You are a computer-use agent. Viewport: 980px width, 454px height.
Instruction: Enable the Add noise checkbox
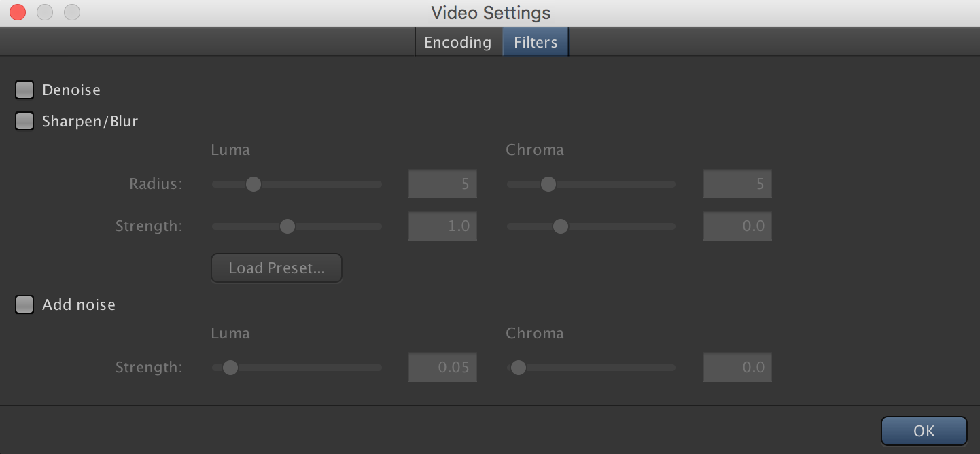click(x=24, y=304)
